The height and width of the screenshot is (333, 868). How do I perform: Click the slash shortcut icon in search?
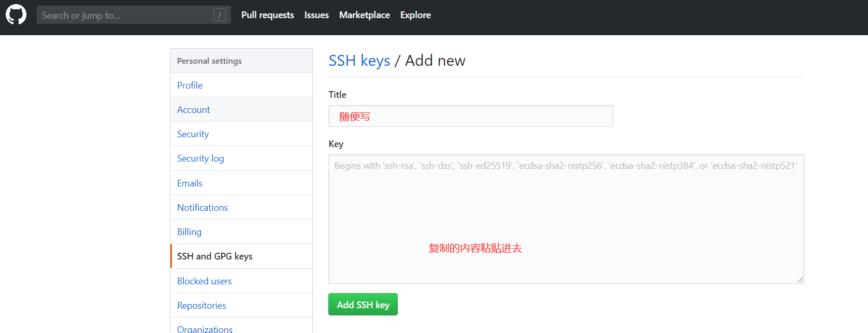[220, 15]
